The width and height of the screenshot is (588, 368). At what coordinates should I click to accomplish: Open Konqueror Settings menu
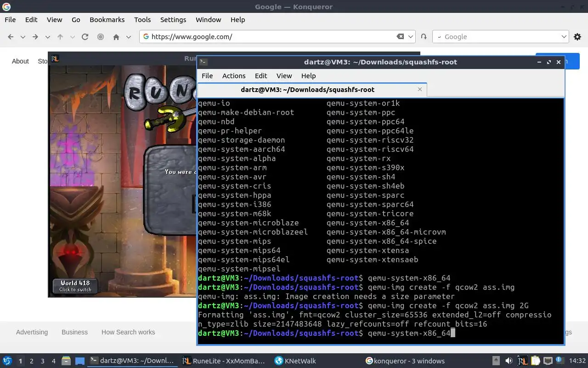pyautogui.click(x=173, y=20)
